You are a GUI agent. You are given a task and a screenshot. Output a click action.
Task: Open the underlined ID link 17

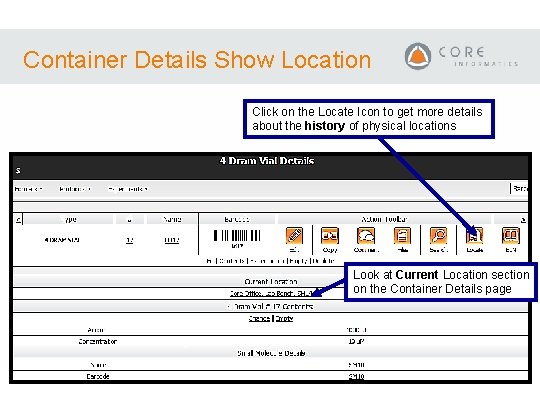click(x=129, y=240)
